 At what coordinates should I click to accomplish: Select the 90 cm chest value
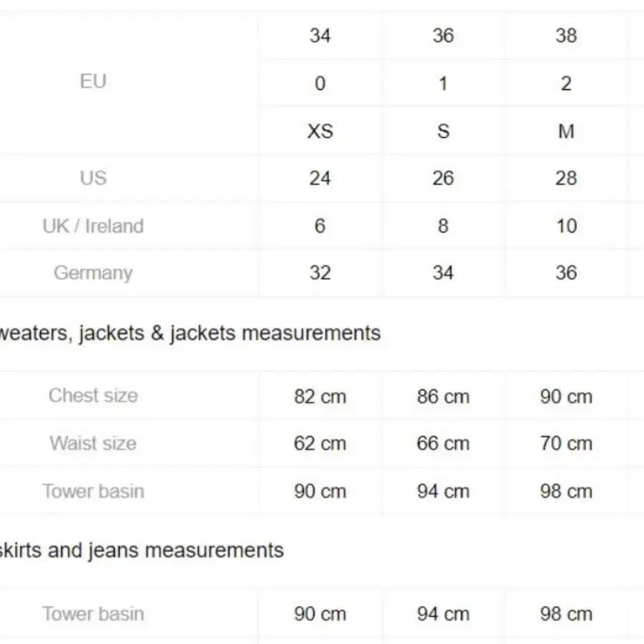click(x=567, y=396)
